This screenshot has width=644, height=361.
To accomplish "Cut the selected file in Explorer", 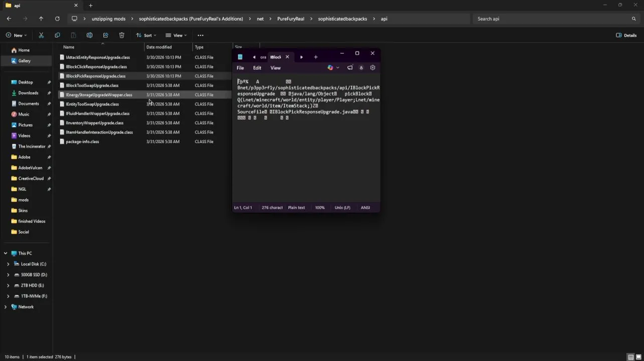I will (41, 35).
